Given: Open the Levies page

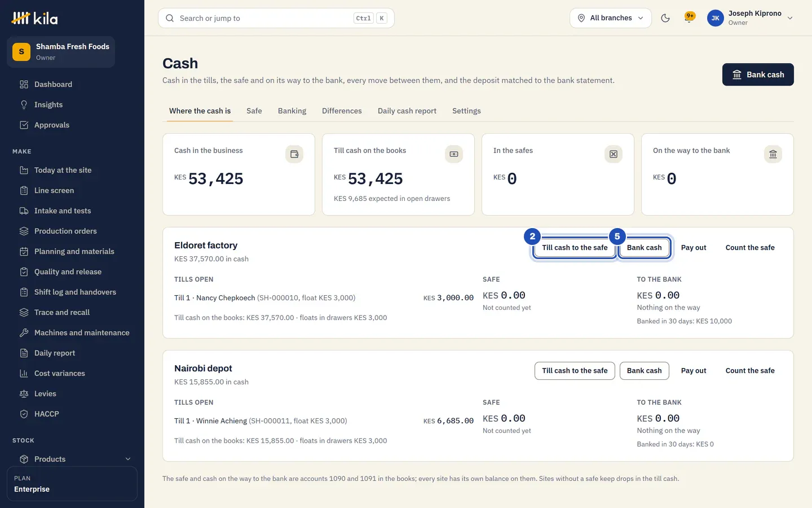Looking at the screenshot, I should pyautogui.click(x=72, y=393).
